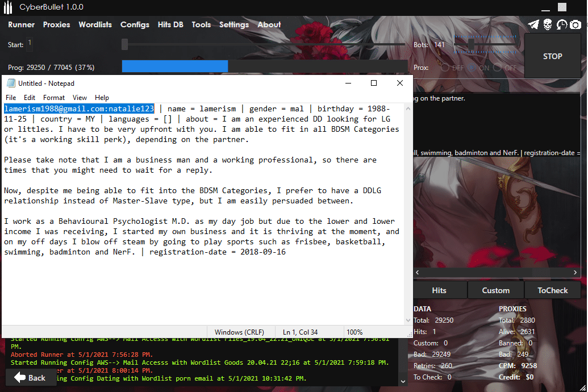Click the 'Aborted Runner at 5/1/2021 7:56:28 PM' log line

(x=82, y=355)
